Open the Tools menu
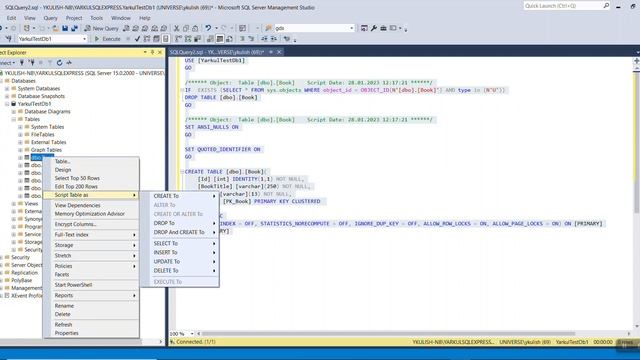This screenshot has height=360, width=640. click(x=96, y=18)
